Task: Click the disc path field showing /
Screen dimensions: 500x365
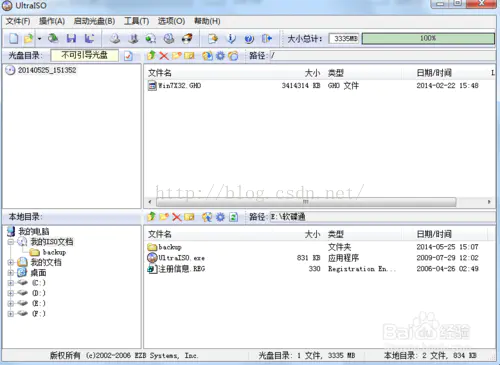Action: [x=382, y=55]
